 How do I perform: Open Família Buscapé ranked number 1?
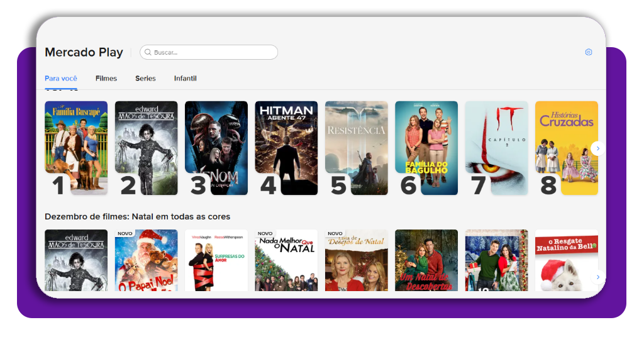[76, 148]
